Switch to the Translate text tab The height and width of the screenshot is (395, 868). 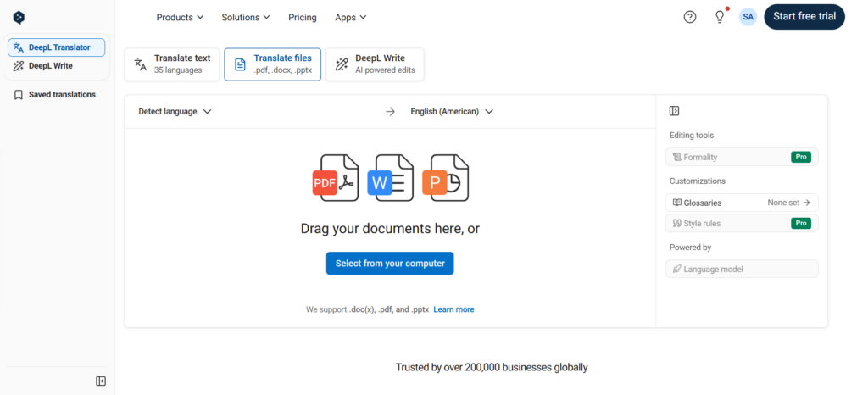click(x=172, y=64)
